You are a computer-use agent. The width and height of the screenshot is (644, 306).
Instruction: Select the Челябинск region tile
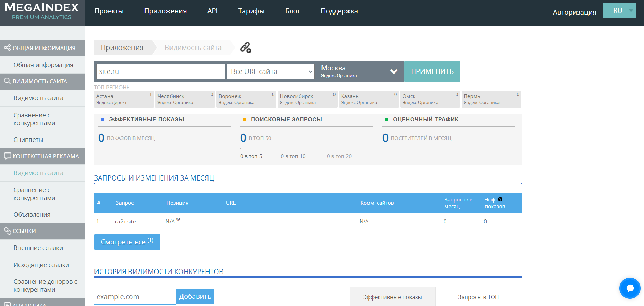pyautogui.click(x=185, y=99)
